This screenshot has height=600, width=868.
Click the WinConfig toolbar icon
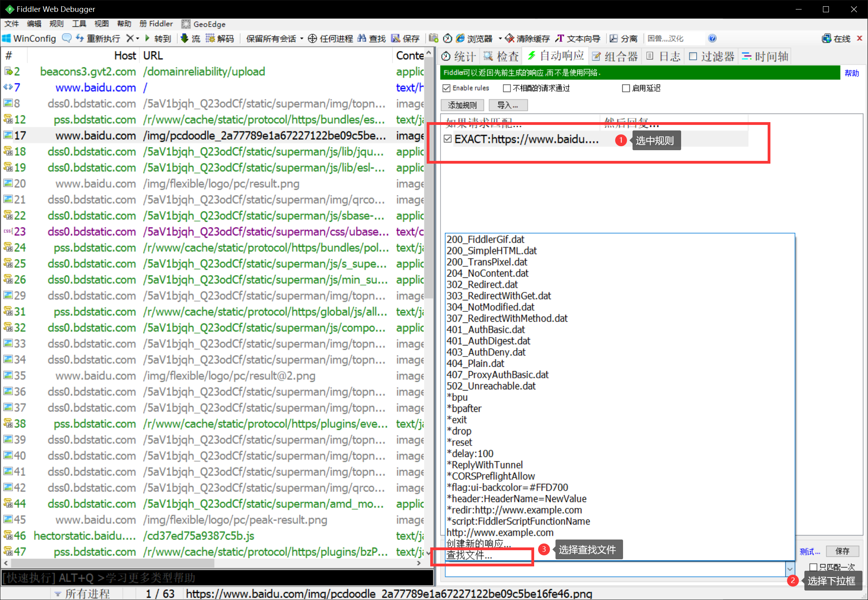click(6, 38)
